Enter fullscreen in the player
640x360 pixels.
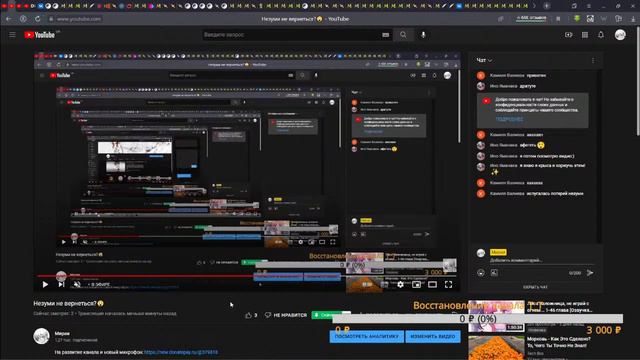(x=448, y=284)
